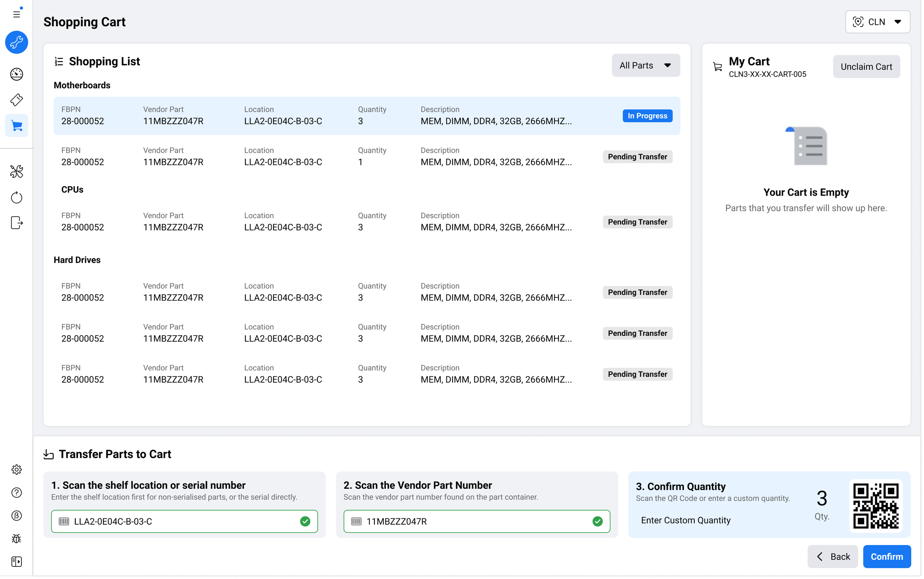Open the help question mark icon
The image size is (924, 579).
click(17, 492)
